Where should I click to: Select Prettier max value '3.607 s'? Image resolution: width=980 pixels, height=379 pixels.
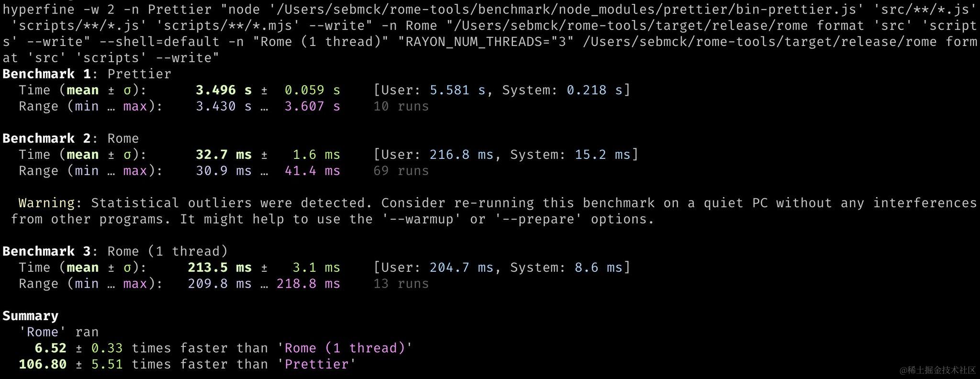coord(312,106)
